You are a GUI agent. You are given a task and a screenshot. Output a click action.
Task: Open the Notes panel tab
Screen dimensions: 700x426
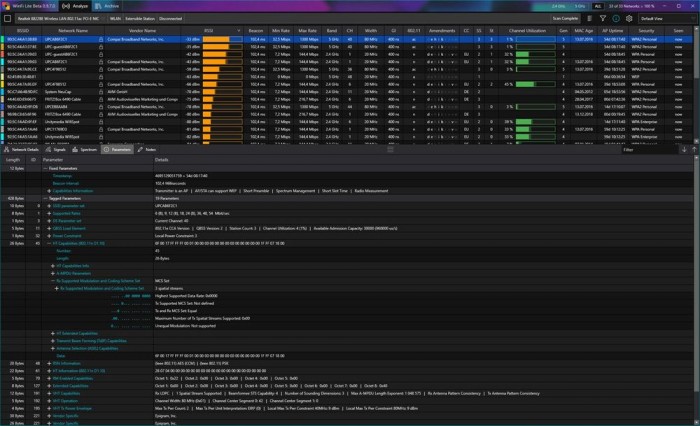click(149, 149)
